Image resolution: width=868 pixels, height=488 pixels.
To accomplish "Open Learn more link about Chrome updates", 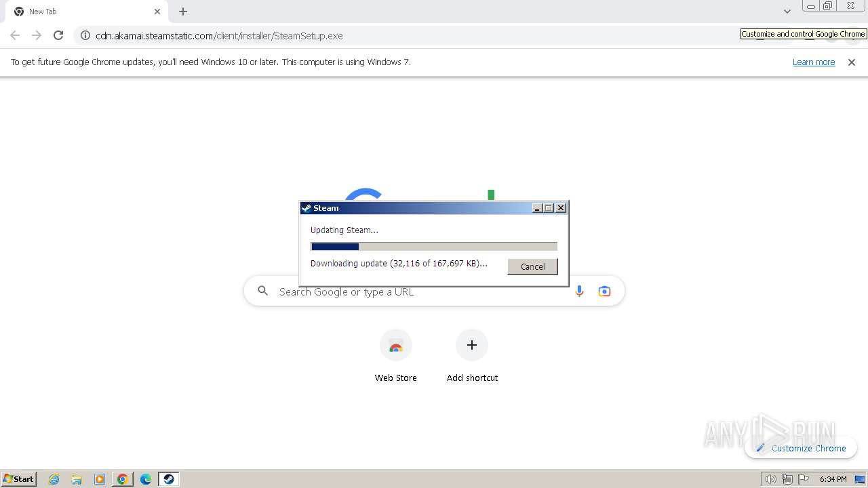I will (x=814, y=62).
